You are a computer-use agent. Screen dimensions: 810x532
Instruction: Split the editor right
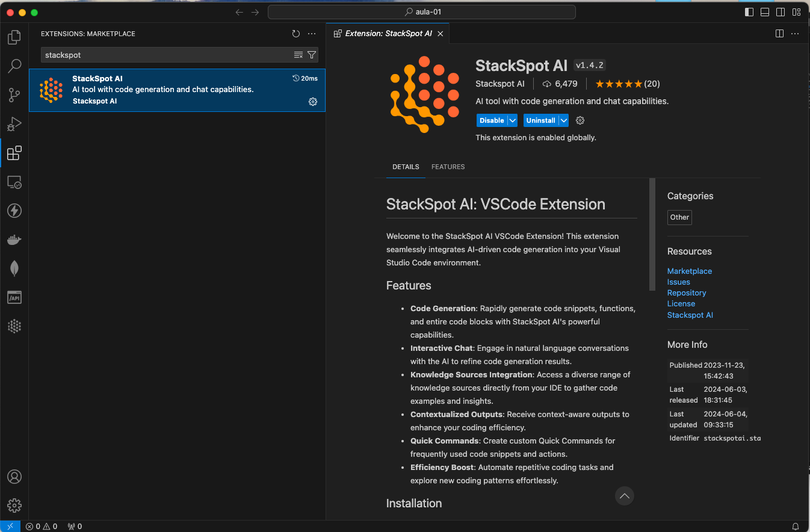click(779, 34)
